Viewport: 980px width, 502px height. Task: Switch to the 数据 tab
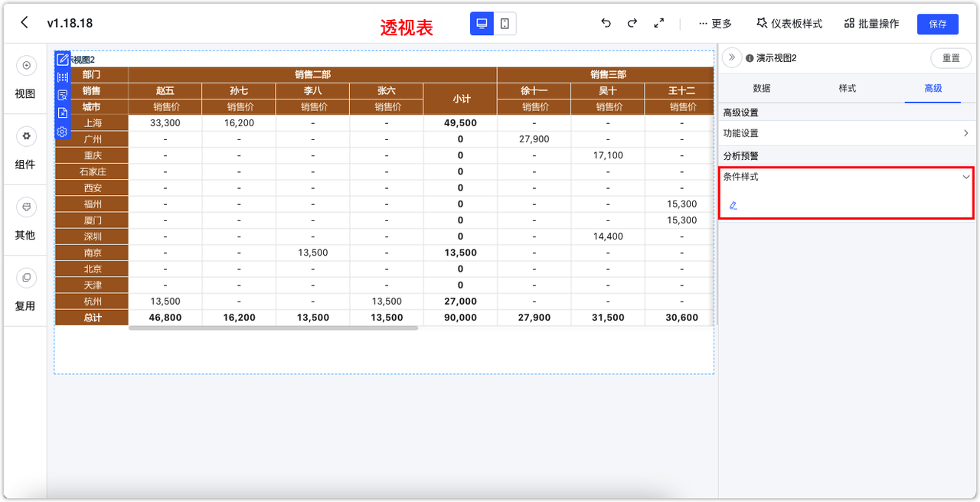[762, 89]
